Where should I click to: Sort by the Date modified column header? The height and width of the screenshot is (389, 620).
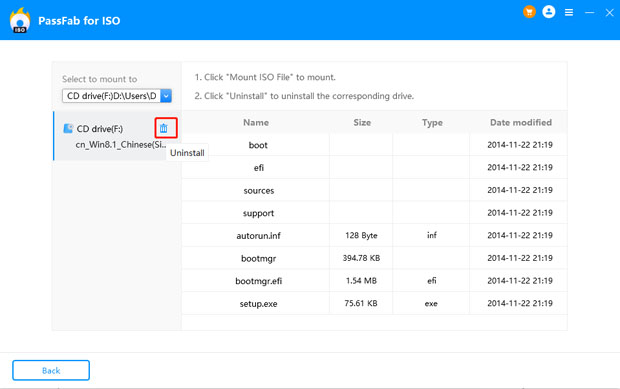coord(521,123)
